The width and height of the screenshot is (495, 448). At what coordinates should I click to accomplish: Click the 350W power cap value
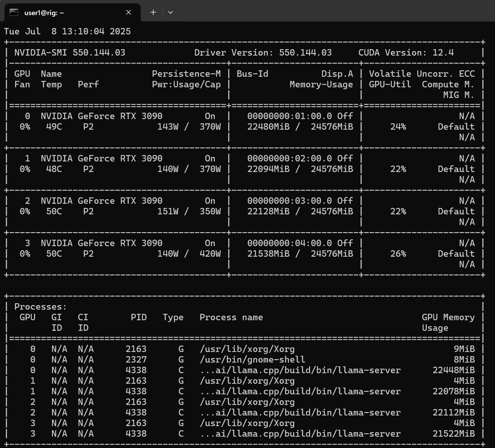tap(210, 212)
